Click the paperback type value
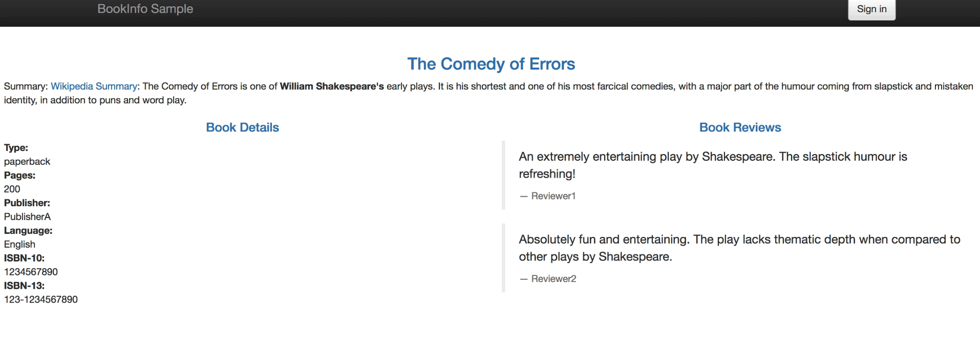 tap(27, 162)
